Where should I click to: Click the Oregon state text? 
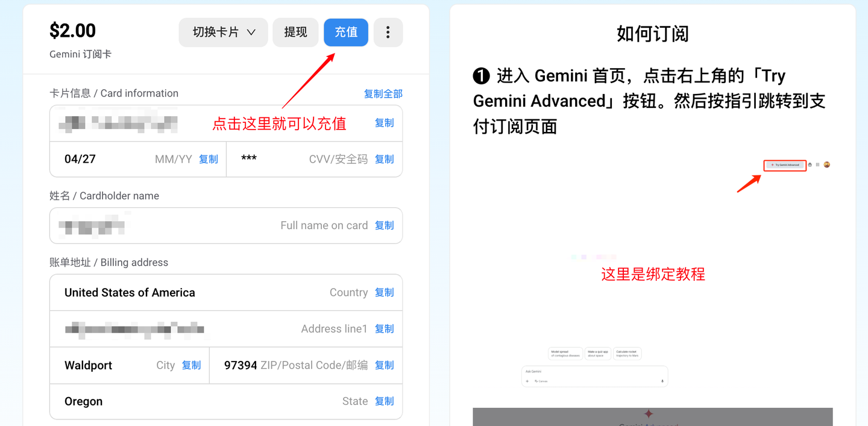83,401
